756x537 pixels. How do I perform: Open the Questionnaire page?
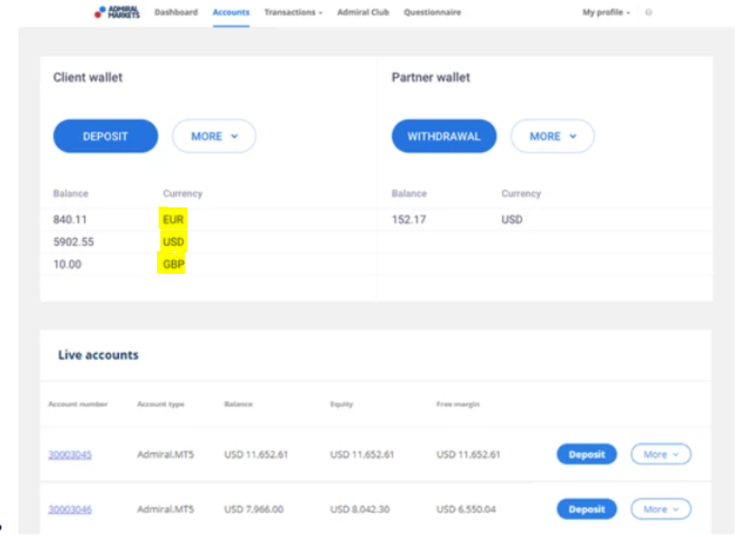coord(433,12)
